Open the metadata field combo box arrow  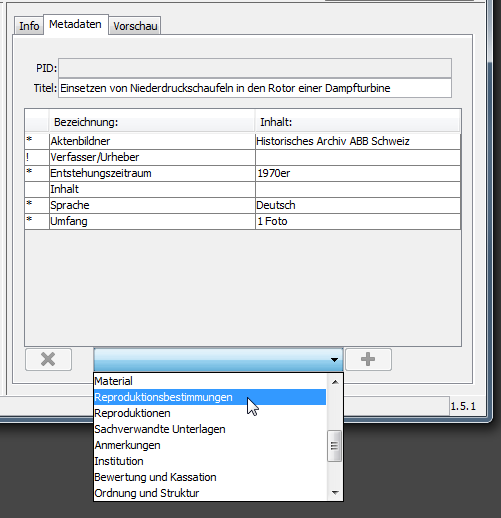[x=334, y=360]
